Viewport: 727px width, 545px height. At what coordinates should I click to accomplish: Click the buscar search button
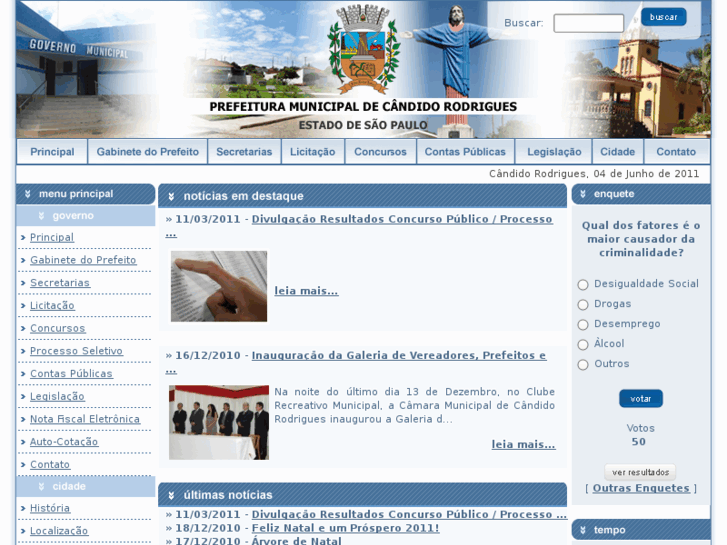pos(663,17)
